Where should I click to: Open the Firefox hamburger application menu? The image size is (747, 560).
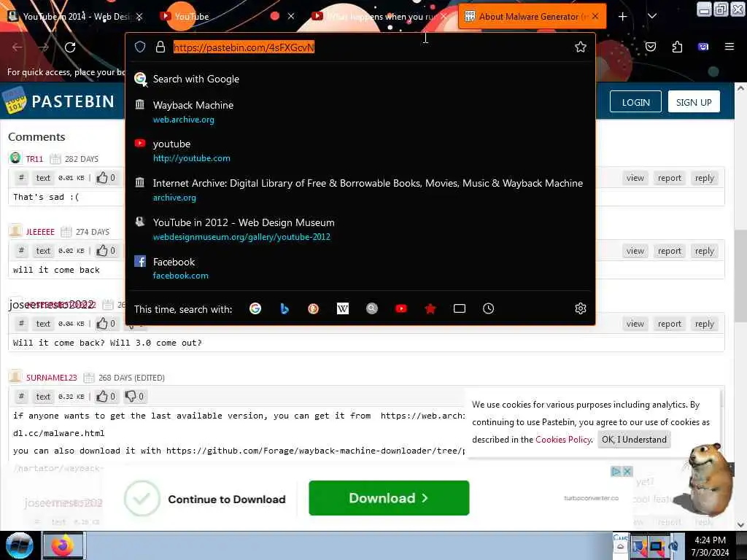pyautogui.click(x=729, y=47)
